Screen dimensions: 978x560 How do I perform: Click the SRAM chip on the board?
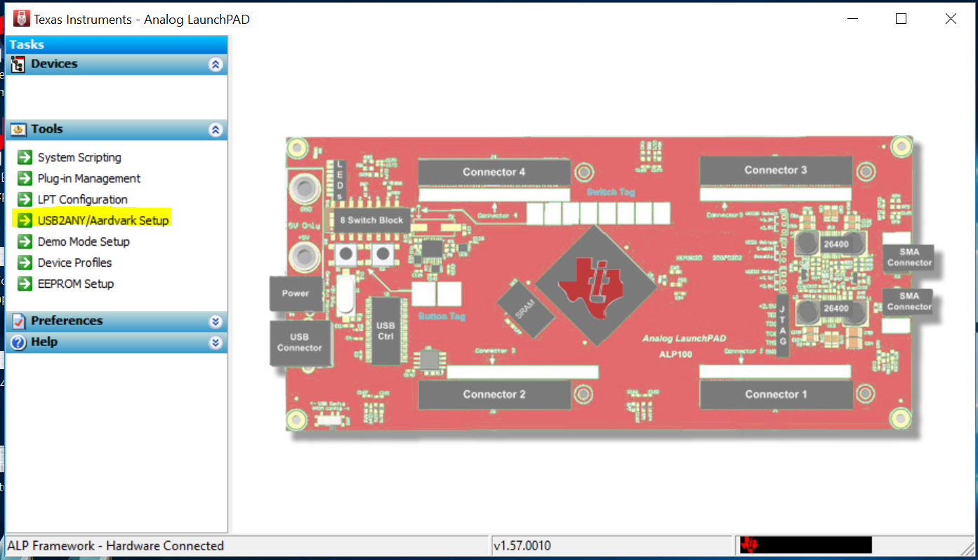click(525, 311)
